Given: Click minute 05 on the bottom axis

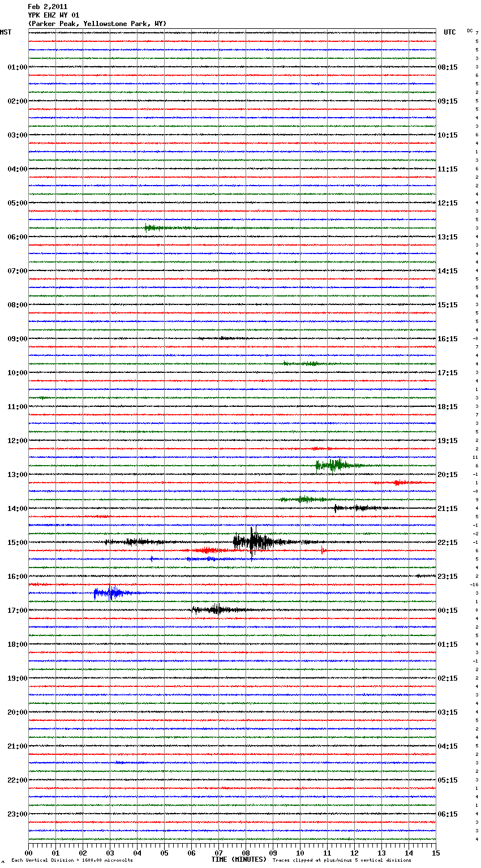Looking at the screenshot, I should click(x=164, y=853).
